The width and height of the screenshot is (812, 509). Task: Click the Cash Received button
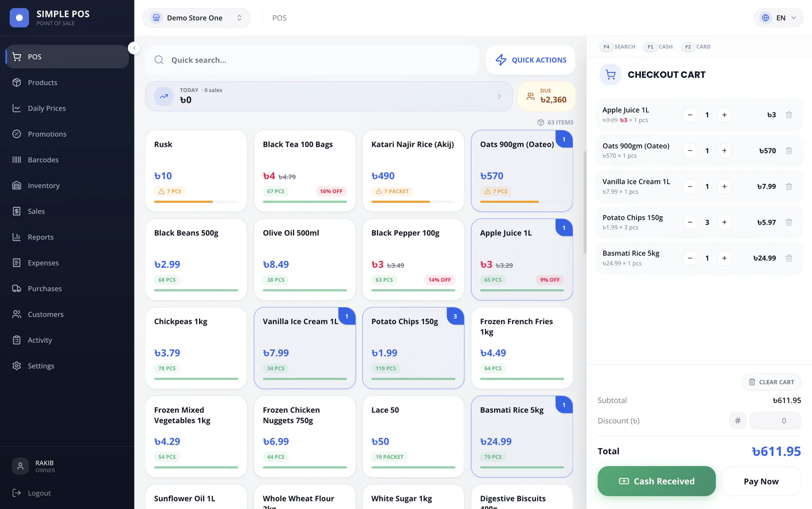657,481
